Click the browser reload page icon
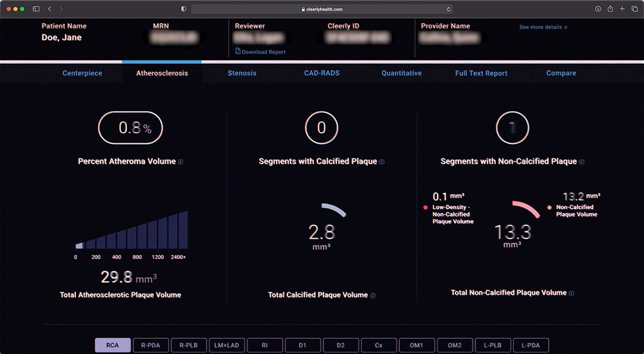This screenshot has height=354, width=644. pyautogui.click(x=449, y=9)
